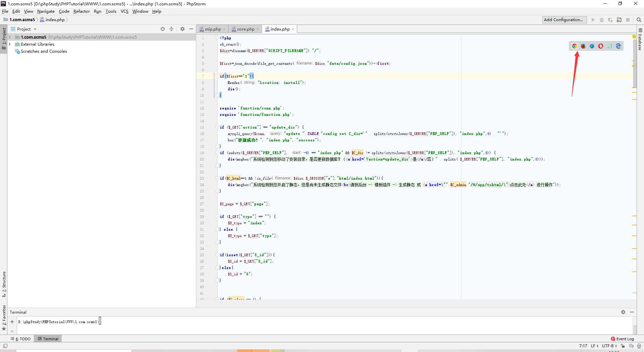
Task: Click the Run (play) toolbar icon
Action: pyautogui.click(x=593, y=20)
